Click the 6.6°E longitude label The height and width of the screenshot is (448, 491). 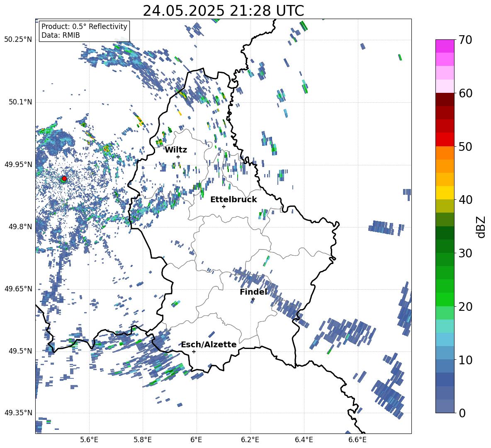[x=357, y=440]
